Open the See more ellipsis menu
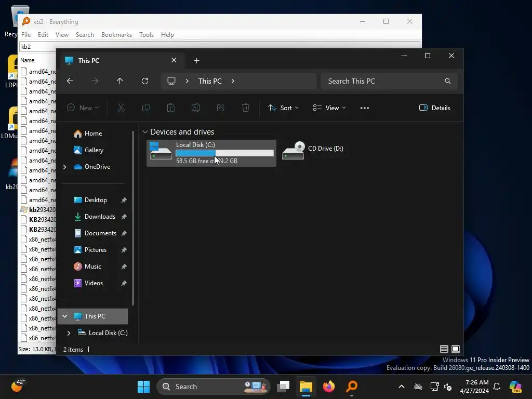 click(x=365, y=108)
